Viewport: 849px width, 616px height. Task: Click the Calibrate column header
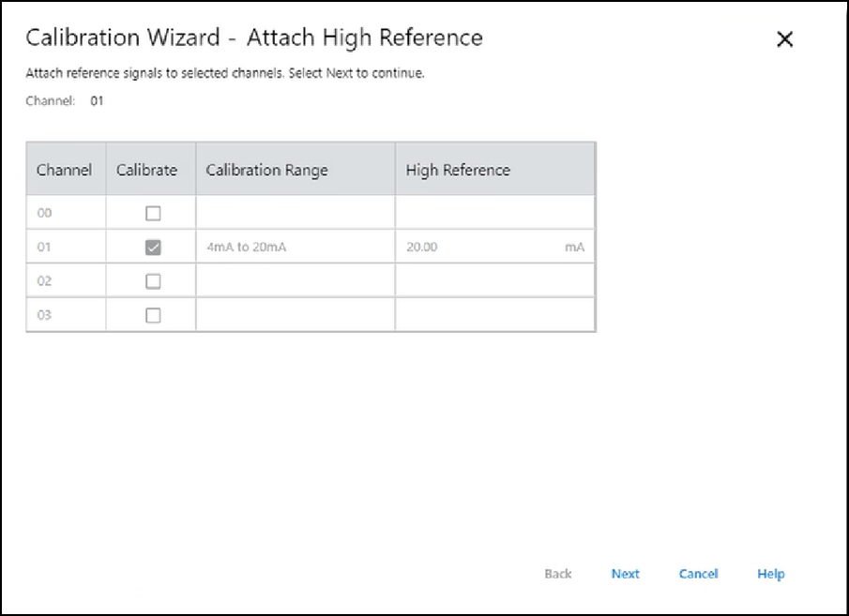pyautogui.click(x=146, y=170)
